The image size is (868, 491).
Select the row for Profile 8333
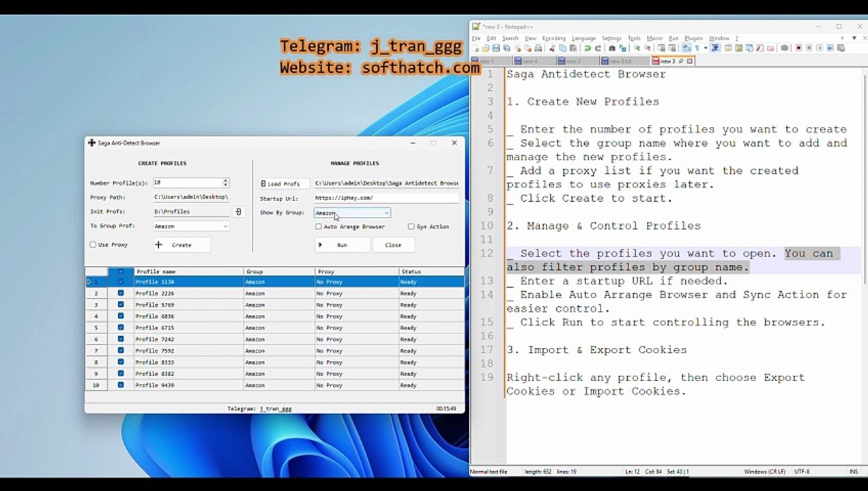pyautogui.click(x=274, y=362)
